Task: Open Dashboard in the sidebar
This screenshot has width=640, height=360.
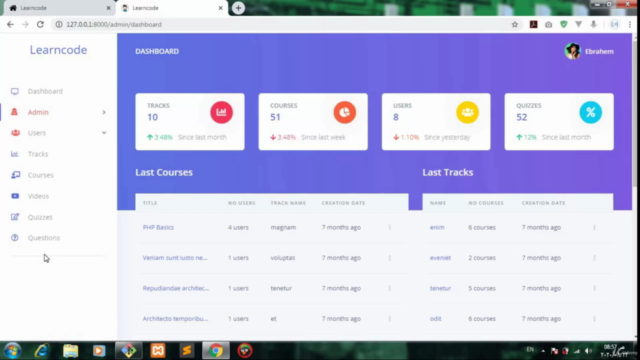Action: pos(45,91)
